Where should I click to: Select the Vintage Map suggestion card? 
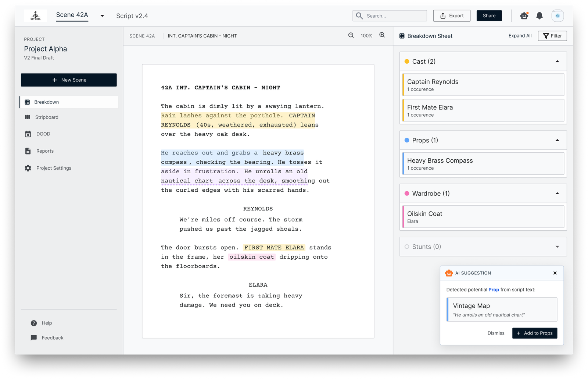(x=502, y=309)
